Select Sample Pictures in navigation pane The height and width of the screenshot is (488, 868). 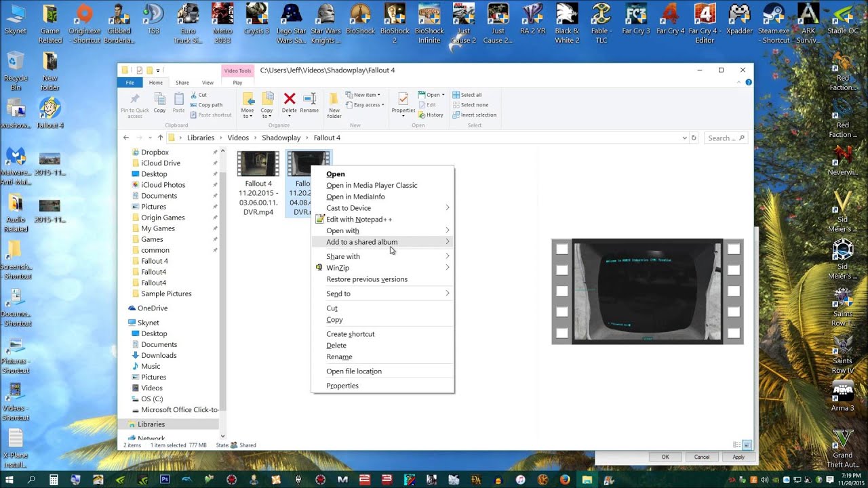166,293
